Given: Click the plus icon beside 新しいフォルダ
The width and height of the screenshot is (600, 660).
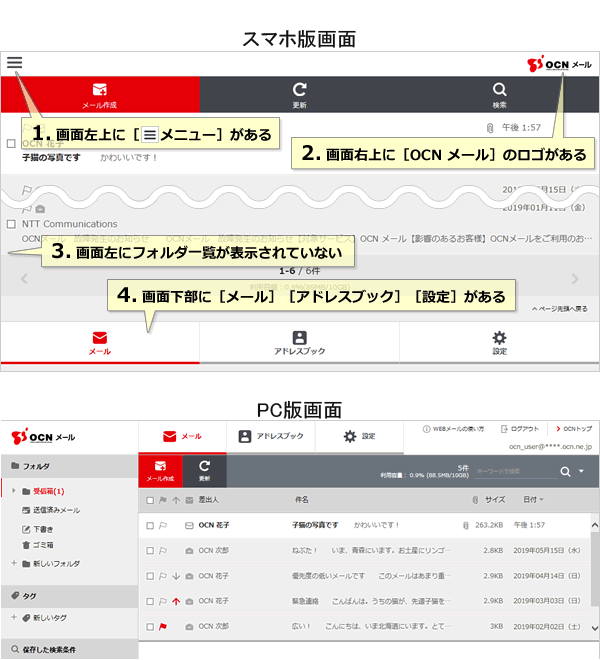Looking at the screenshot, I should click(x=14, y=563).
